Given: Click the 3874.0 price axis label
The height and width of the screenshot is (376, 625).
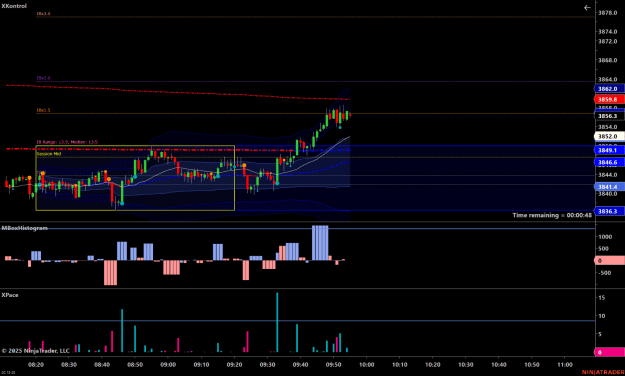Looking at the screenshot, I should (x=607, y=31).
